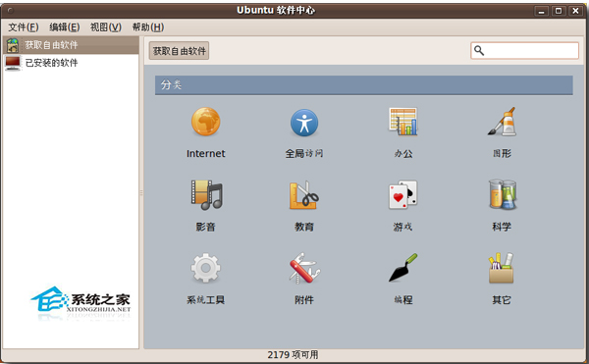Close the Ubuntu 软件中心 window

(575, 11)
